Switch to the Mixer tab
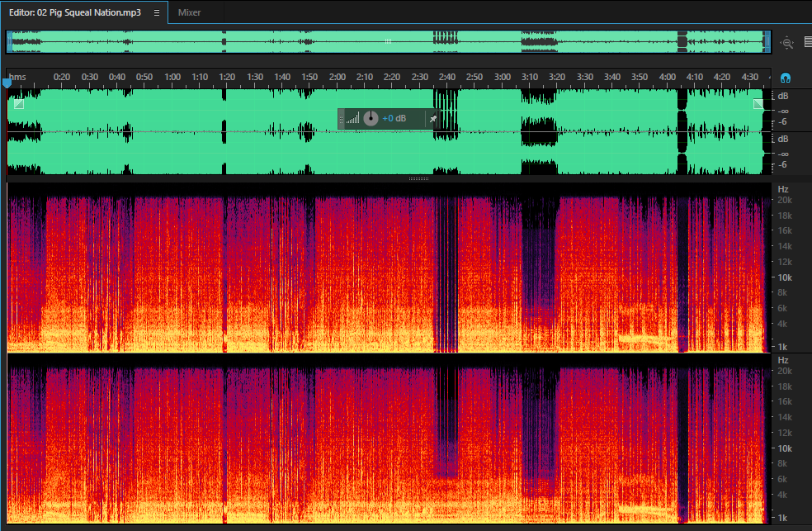The image size is (812, 531). click(x=189, y=12)
